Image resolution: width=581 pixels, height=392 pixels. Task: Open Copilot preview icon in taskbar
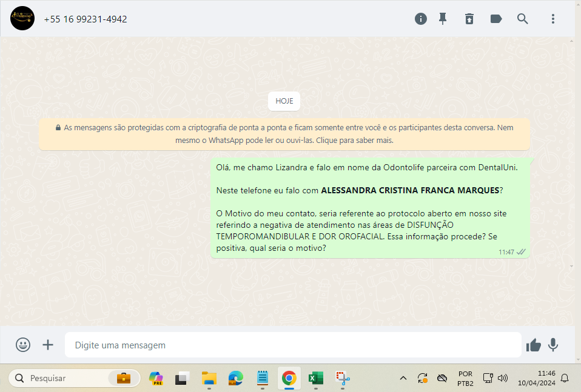click(156, 378)
